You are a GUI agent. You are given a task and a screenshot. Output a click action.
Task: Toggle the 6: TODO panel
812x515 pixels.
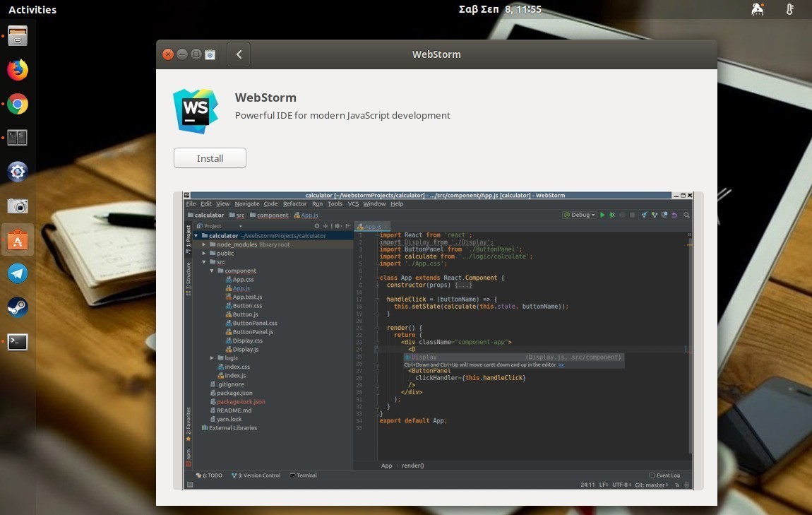[x=212, y=475]
